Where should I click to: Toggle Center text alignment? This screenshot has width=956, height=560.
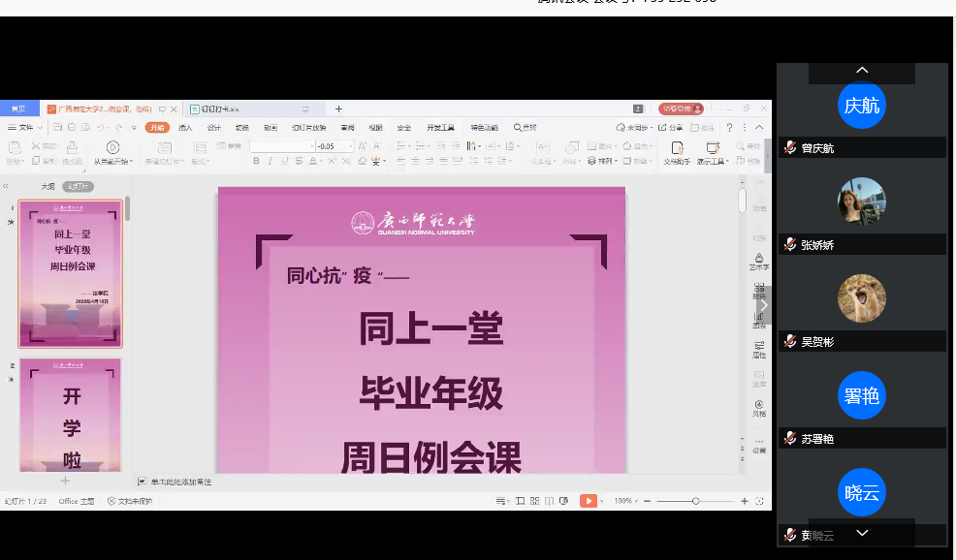[x=415, y=161]
